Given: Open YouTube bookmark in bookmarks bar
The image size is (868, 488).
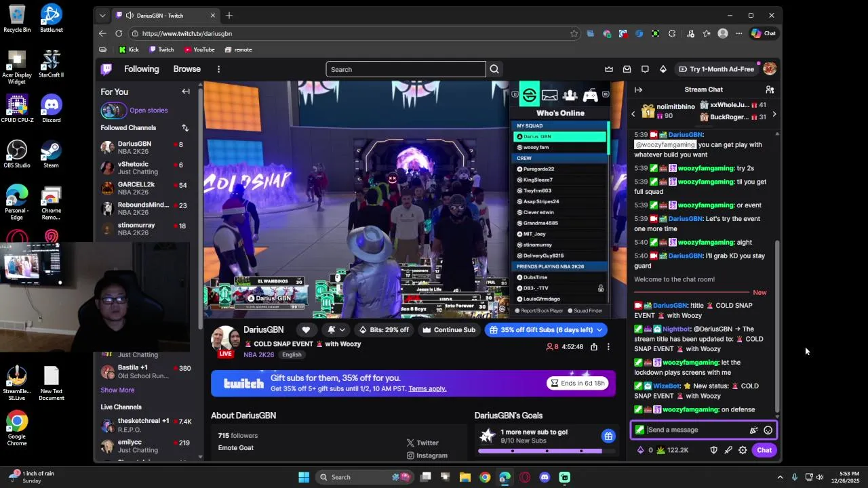Looking at the screenshot, I should (x=199, y=49).
